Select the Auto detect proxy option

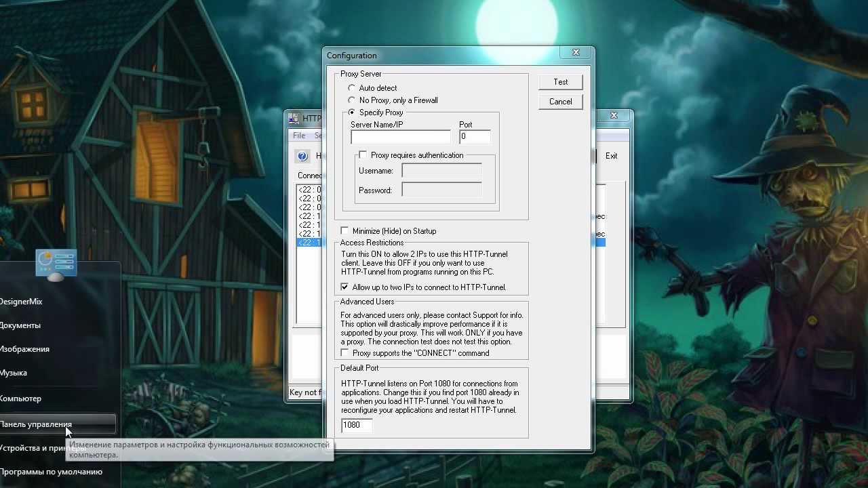(351, 88)
